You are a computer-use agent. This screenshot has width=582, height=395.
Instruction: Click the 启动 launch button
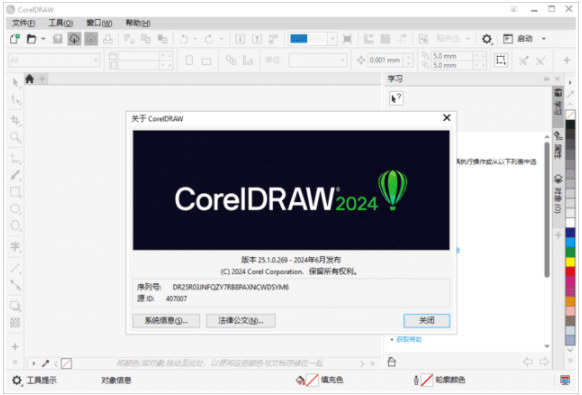coord(519,39)
